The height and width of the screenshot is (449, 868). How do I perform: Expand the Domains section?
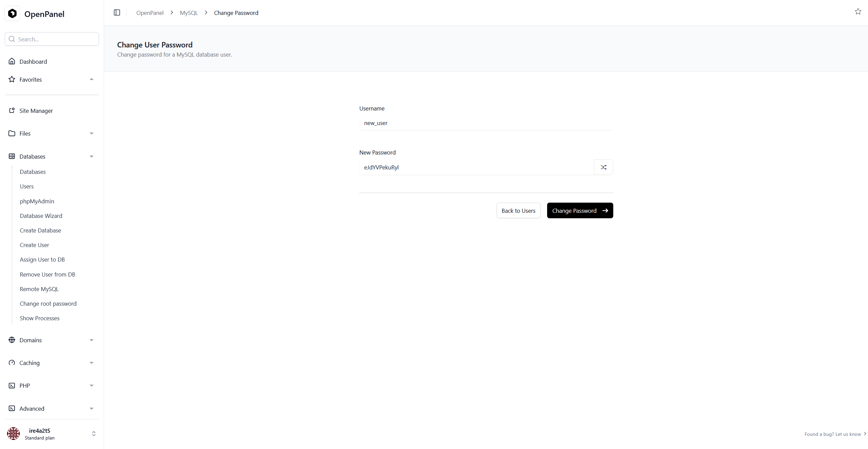point(91,340)
